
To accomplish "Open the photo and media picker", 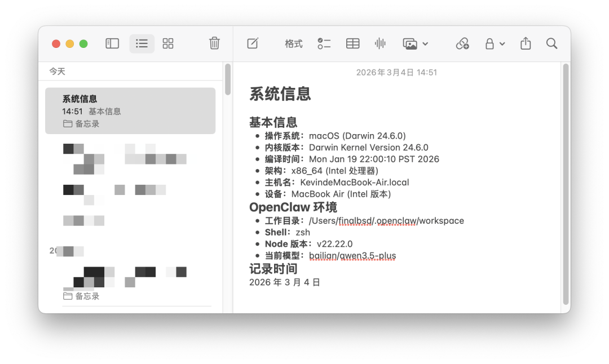I will (410, 43).
